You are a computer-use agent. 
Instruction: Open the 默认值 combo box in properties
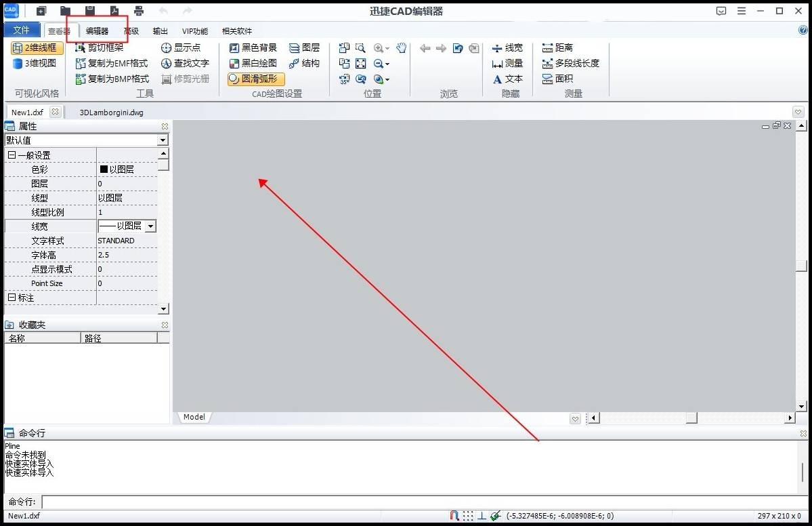(87, 140)
